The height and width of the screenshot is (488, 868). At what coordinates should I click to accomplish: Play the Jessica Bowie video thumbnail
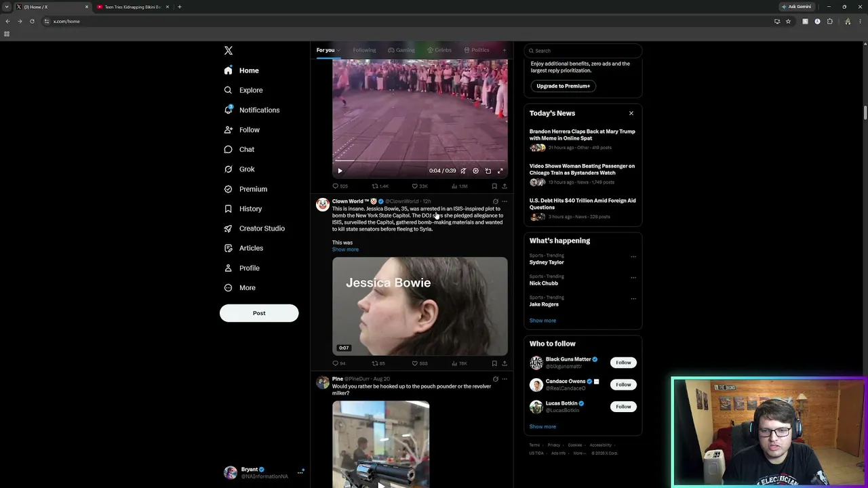point(420,306)
